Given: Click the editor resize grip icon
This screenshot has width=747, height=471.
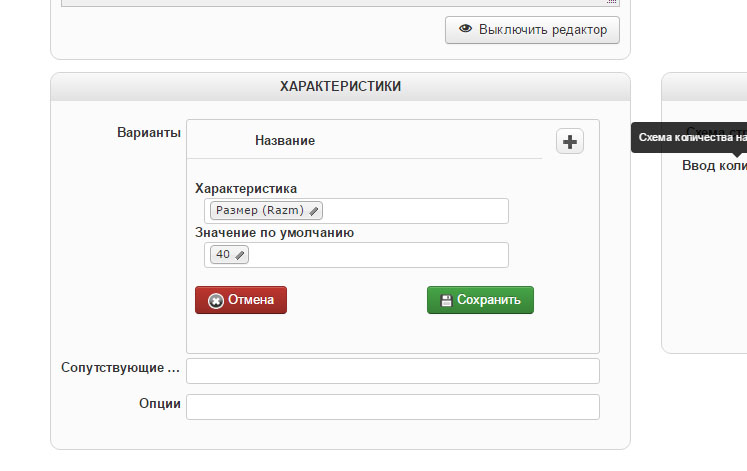Looking at the screenshot, I should point(612,2).
